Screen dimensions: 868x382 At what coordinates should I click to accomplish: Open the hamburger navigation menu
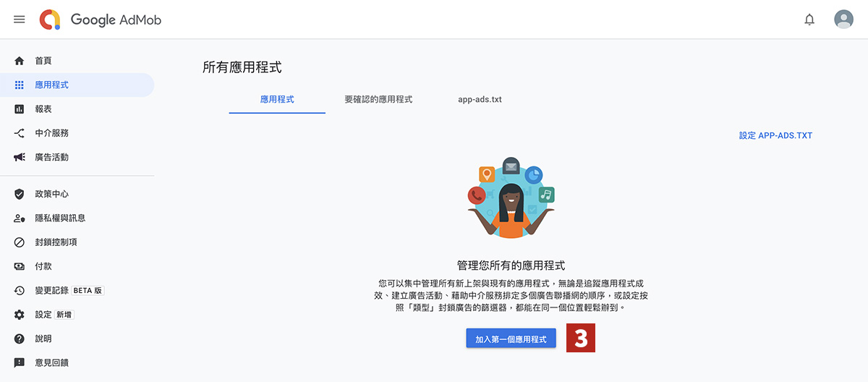coord(20,20)
